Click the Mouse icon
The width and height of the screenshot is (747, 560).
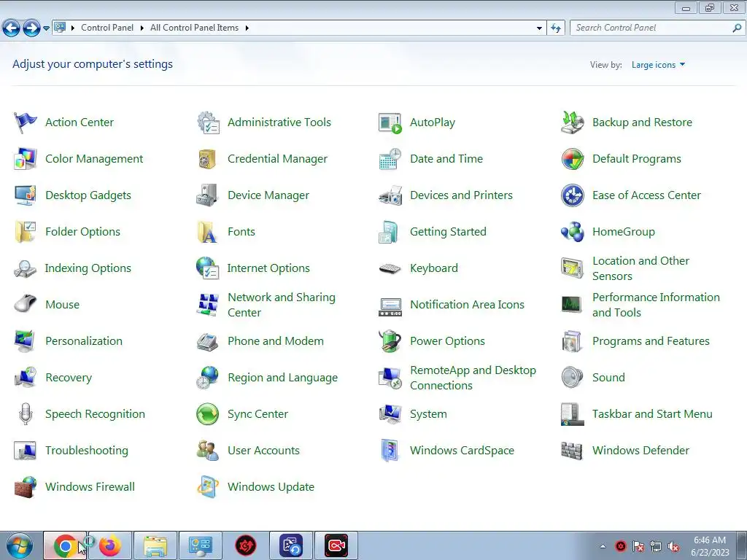coord(26,305)
